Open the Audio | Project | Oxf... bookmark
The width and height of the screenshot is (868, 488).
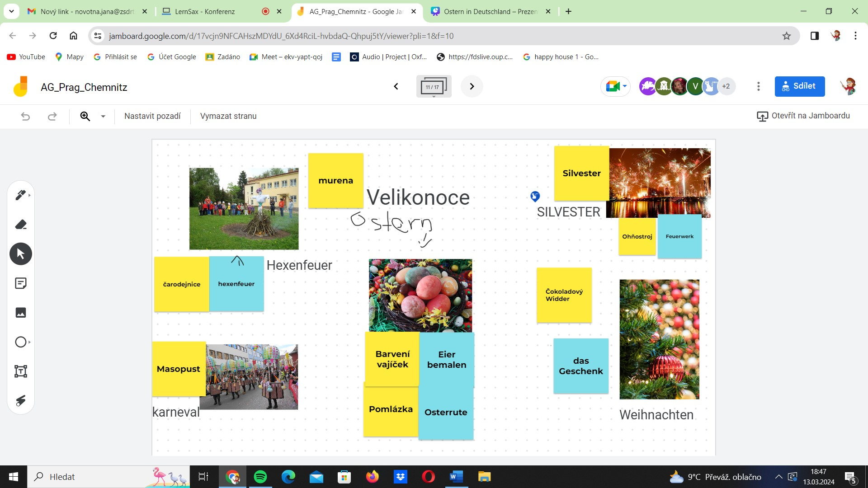pyautogui.click(x=389, y=57)
